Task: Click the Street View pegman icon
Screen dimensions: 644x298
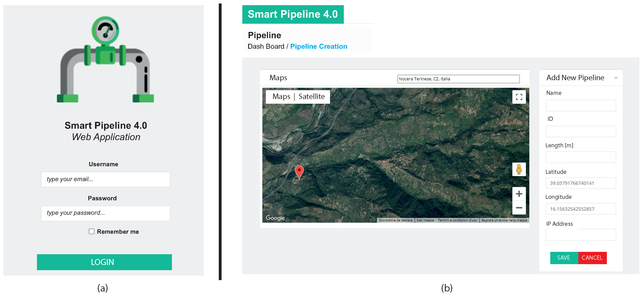Action: pos(519,169)
